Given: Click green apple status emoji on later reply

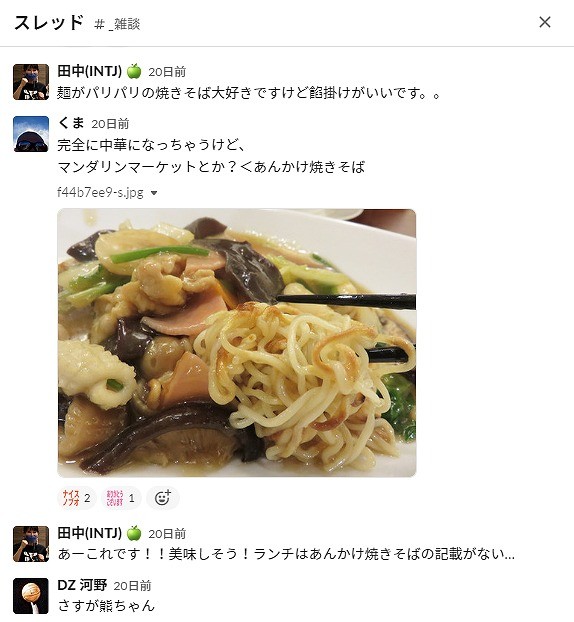Looking at the screenshot, I should [x=134, y=533].
